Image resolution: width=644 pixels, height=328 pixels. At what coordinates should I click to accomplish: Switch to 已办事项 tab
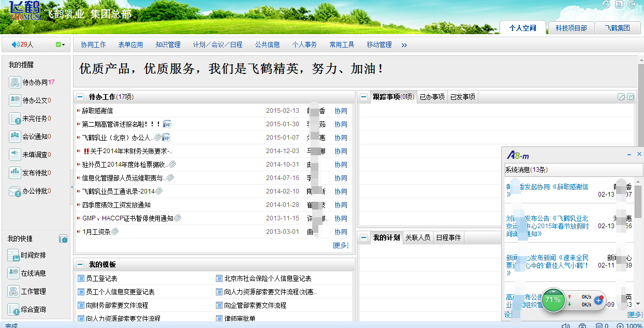[x=432, y=97]
